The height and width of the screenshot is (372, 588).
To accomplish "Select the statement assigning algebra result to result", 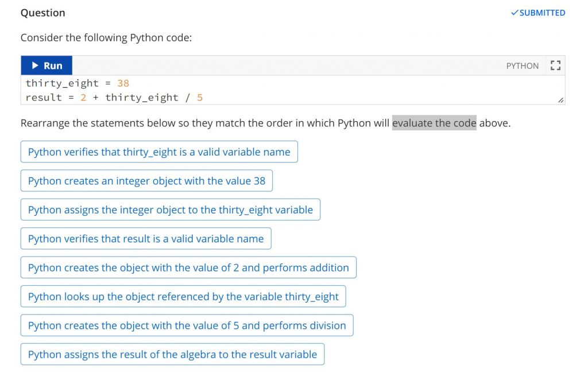I will tap(172, 354).
